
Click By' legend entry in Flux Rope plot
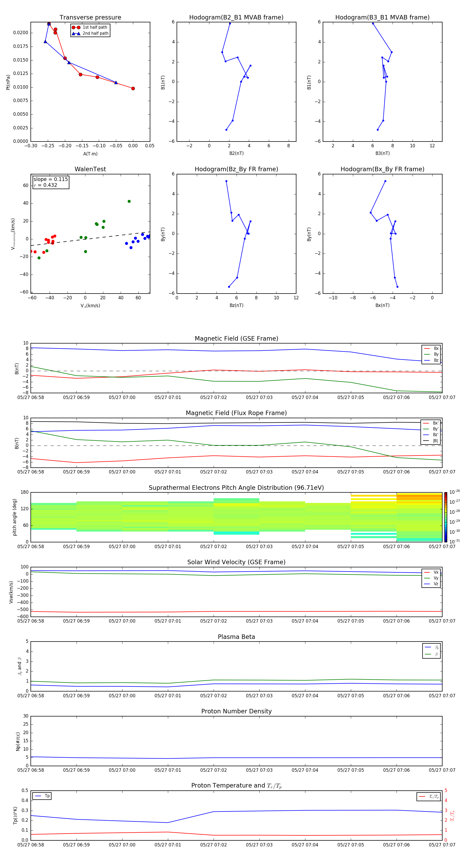tap(431, 429)
